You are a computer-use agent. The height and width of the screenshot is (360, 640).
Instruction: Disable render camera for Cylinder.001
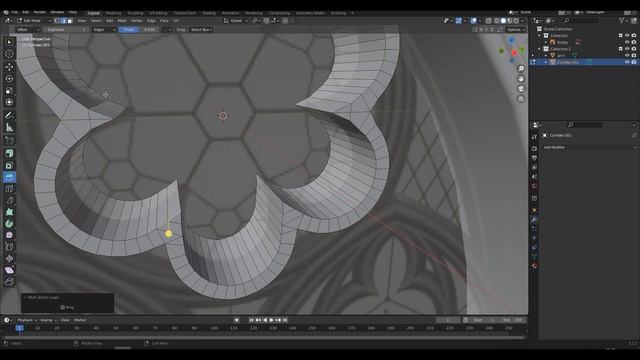click(634, 62)
